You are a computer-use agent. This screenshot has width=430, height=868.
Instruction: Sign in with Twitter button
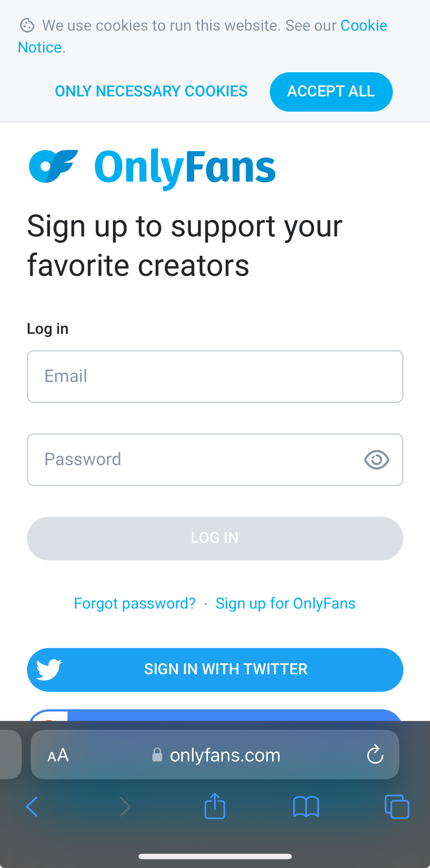215,670
